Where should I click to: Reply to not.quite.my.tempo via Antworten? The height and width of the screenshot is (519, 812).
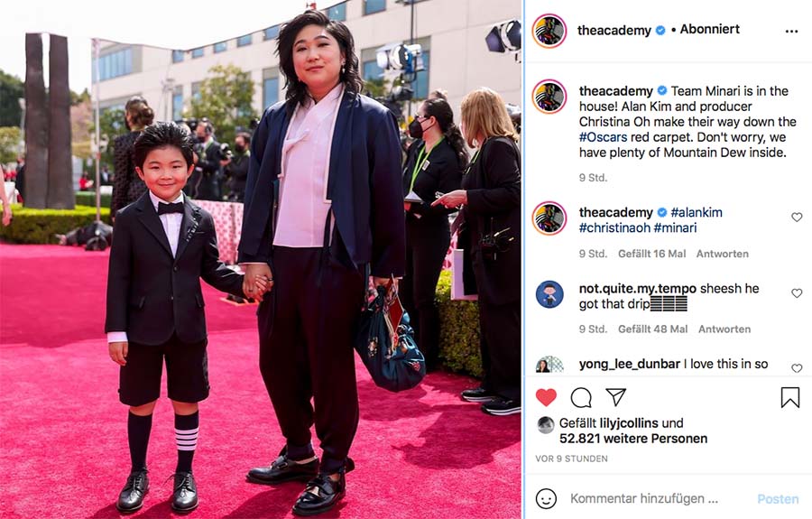(x=724, y=329)
